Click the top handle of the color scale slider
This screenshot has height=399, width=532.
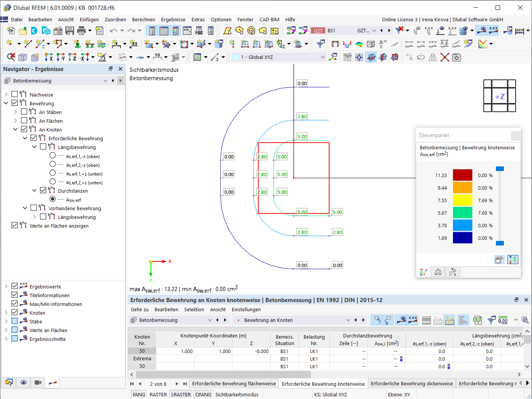coord(500,169)
